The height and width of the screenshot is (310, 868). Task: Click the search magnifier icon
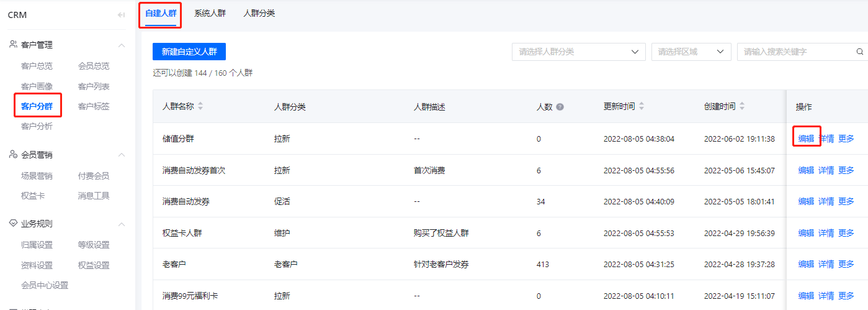pyautogui.click(x=860, y=52)
